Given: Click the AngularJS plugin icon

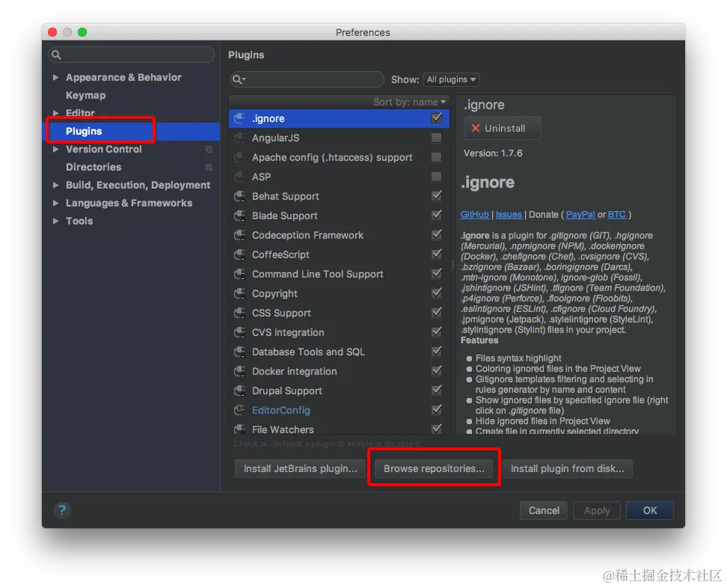Looking at the screenshot, I should 239,138.
